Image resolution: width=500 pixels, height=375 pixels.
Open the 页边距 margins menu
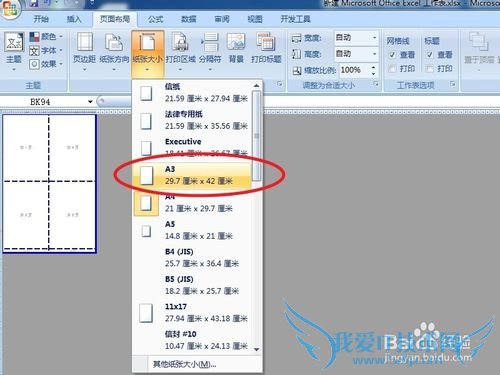[x=84, y=52]
